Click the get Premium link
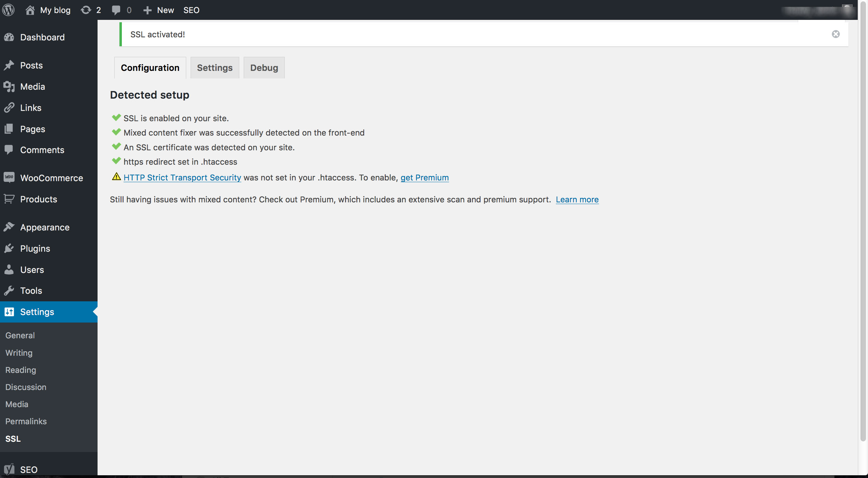868x478 pixels. (x=424, y=177)
